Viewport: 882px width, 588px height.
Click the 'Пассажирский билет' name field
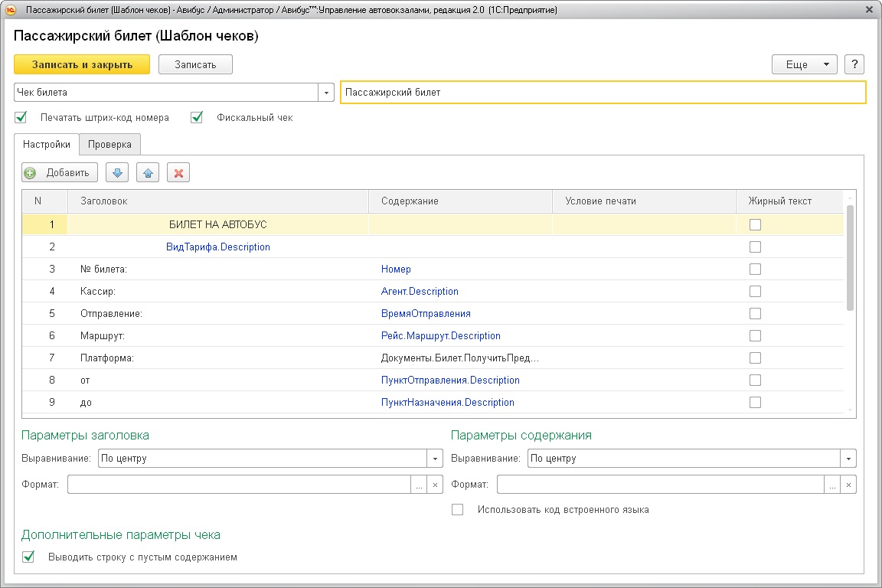tap(603, 93)
